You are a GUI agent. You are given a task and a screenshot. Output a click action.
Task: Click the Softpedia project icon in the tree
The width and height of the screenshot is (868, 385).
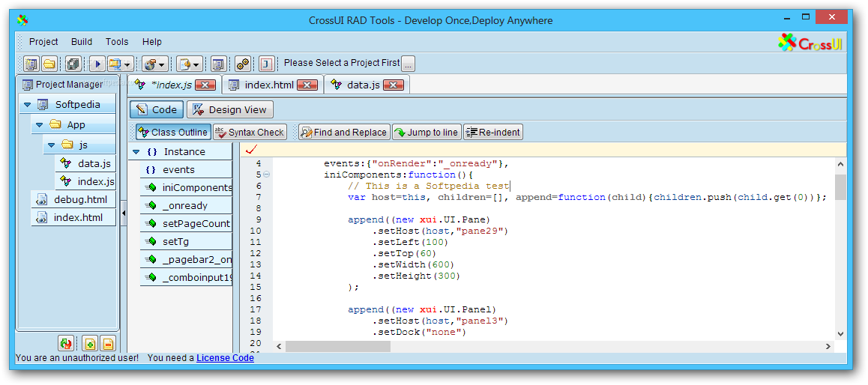click(43, 105)
